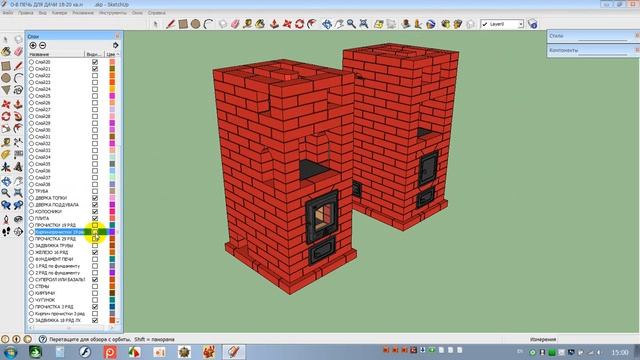Add a new layer with plus icon
Viewport: 640px width, 360px height.
coord(33,45)
